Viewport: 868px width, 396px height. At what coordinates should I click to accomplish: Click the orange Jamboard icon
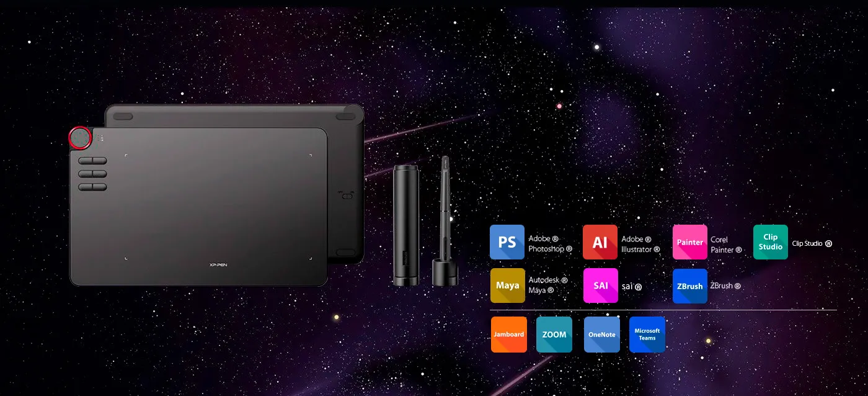click(x=509, y=335)
